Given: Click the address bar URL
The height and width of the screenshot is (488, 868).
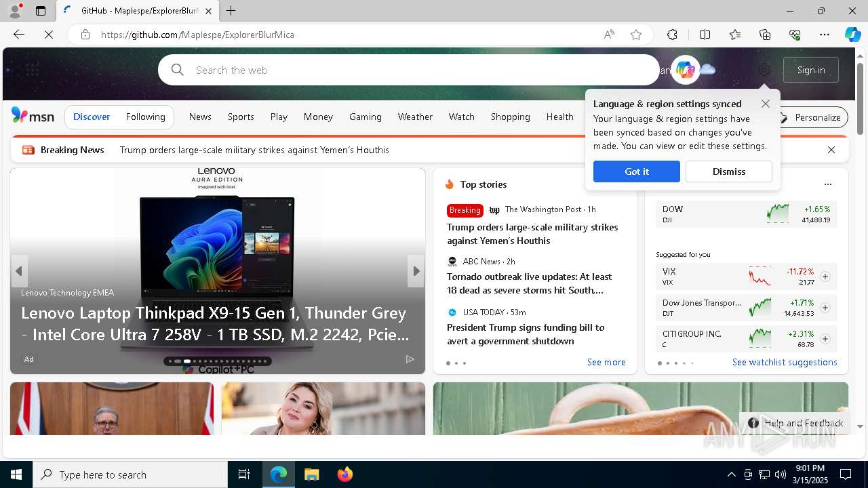Looking at the screenshot, I should 197,35.
